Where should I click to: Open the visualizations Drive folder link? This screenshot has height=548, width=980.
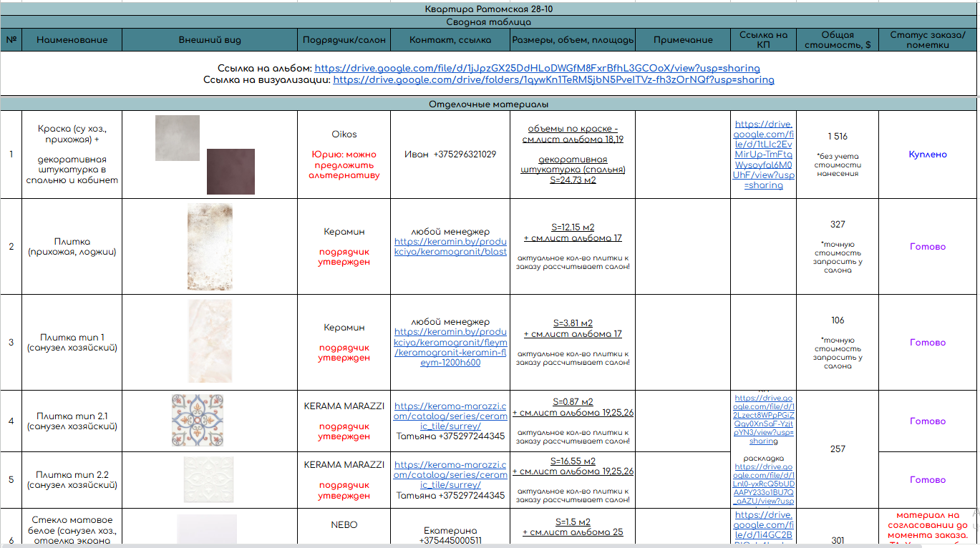coord(553,80)
